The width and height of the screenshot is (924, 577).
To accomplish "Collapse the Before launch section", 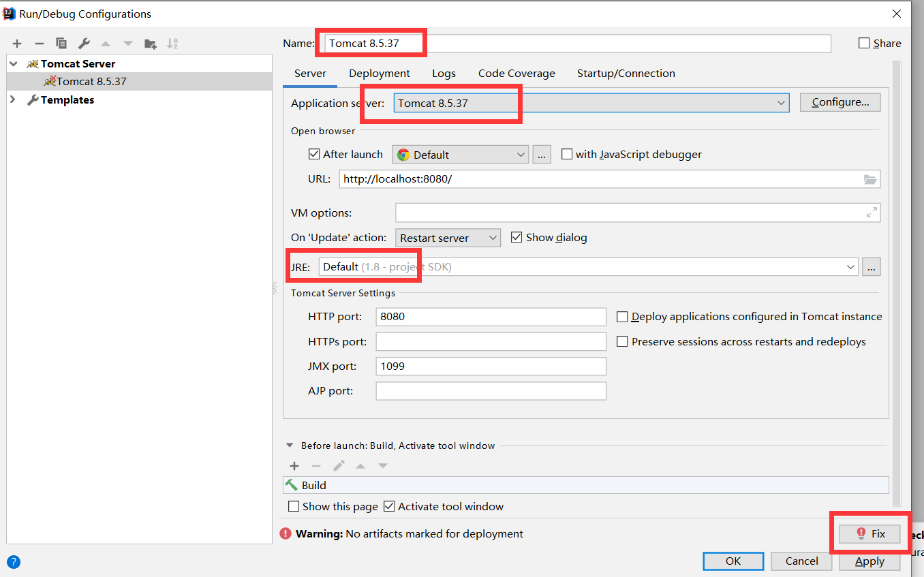I will 291,446.
